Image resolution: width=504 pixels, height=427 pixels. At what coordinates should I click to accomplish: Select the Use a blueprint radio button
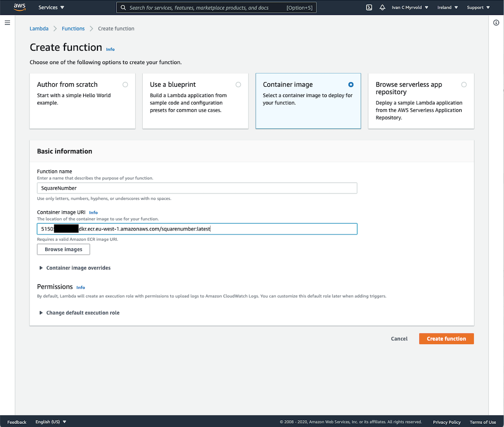tap(238, 85)
